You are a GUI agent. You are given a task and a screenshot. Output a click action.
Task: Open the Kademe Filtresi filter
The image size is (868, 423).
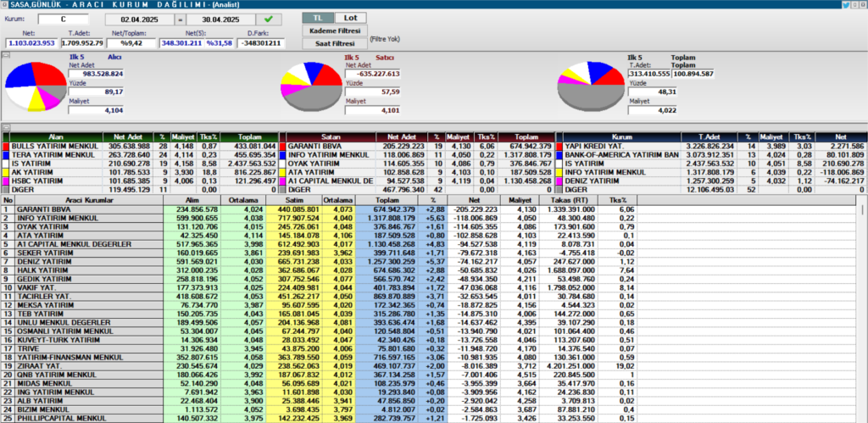[334, 31]
